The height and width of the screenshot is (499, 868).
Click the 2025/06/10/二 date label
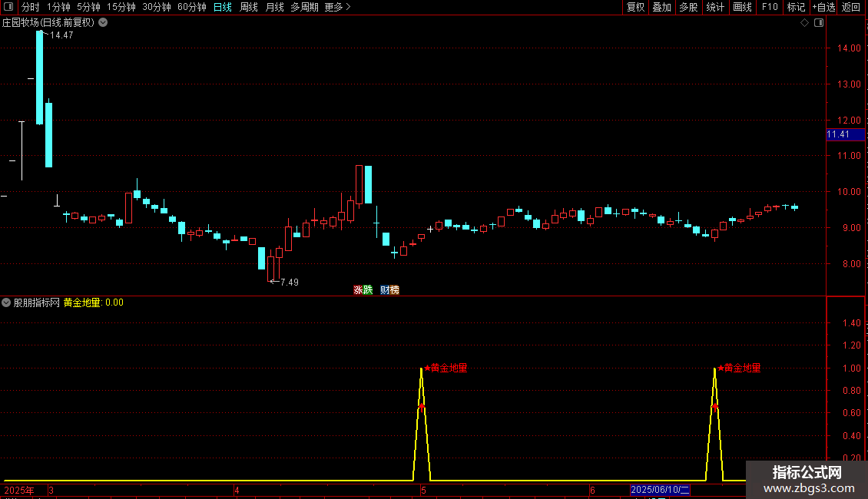660,490
